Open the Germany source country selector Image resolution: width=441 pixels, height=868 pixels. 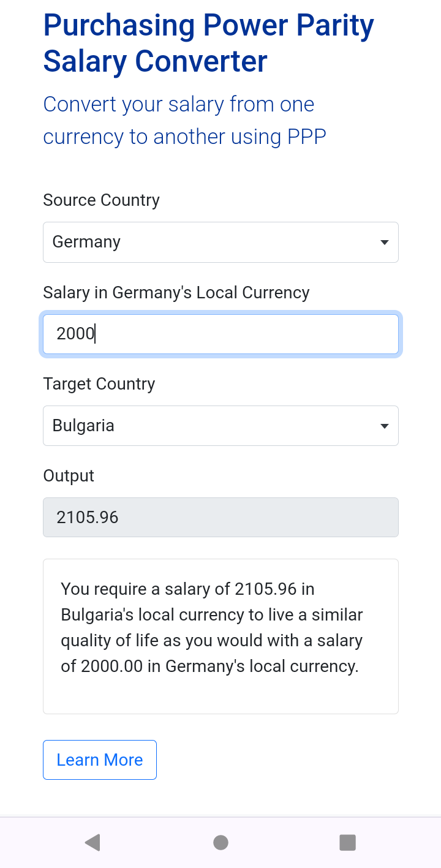coord(208,243)
